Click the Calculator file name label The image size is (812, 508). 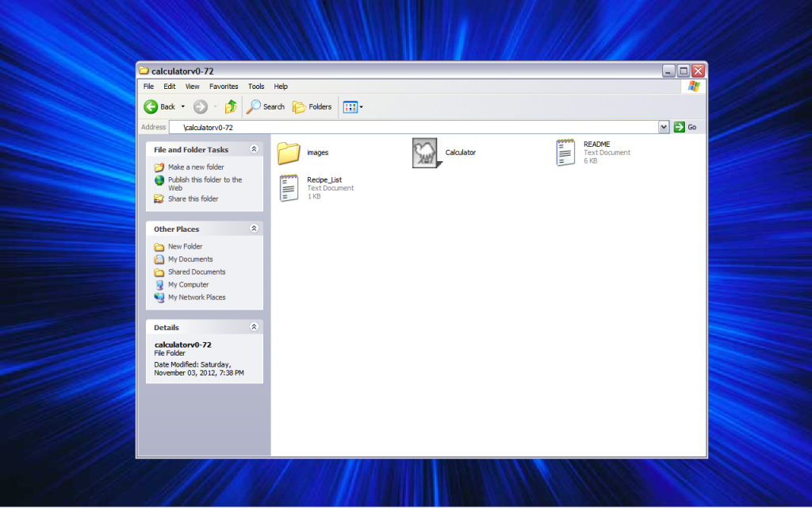461,152
